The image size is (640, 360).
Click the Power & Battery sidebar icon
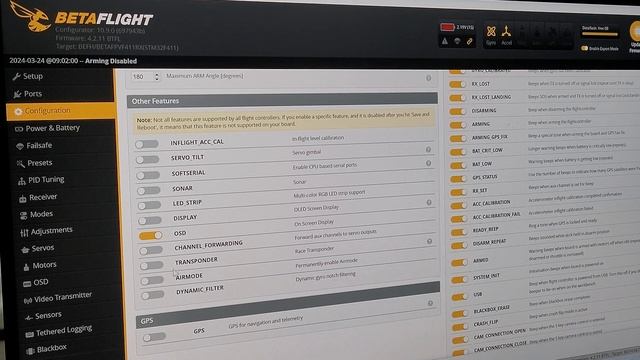coord(19,129)
